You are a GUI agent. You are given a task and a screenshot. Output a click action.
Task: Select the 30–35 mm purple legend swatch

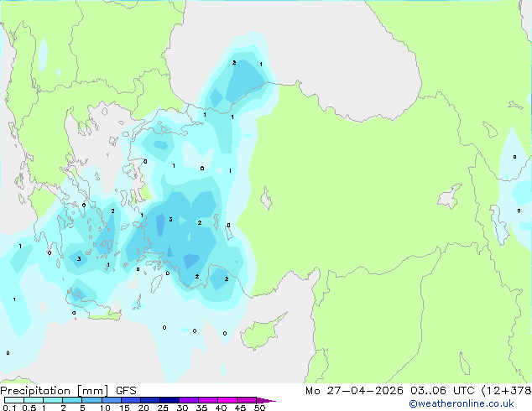[188, 400]
